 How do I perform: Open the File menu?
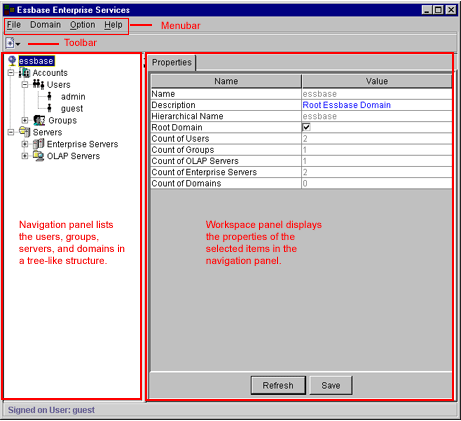14,25
